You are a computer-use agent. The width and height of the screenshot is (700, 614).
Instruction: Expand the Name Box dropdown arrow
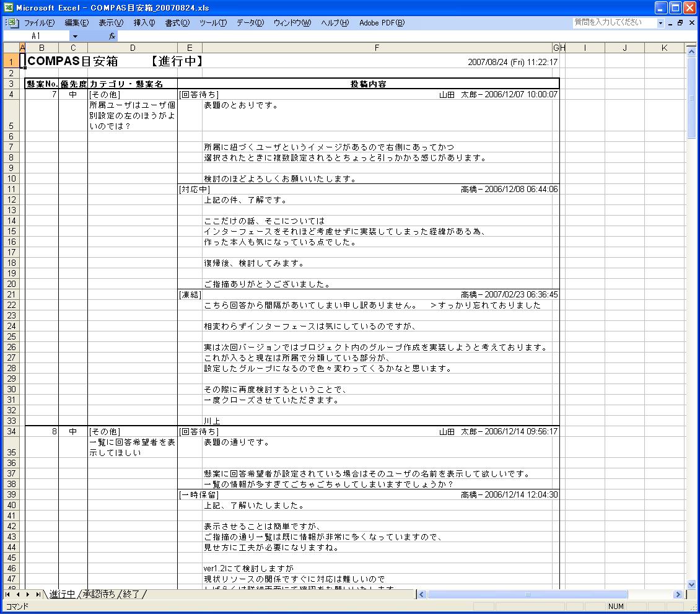point(75,36)
